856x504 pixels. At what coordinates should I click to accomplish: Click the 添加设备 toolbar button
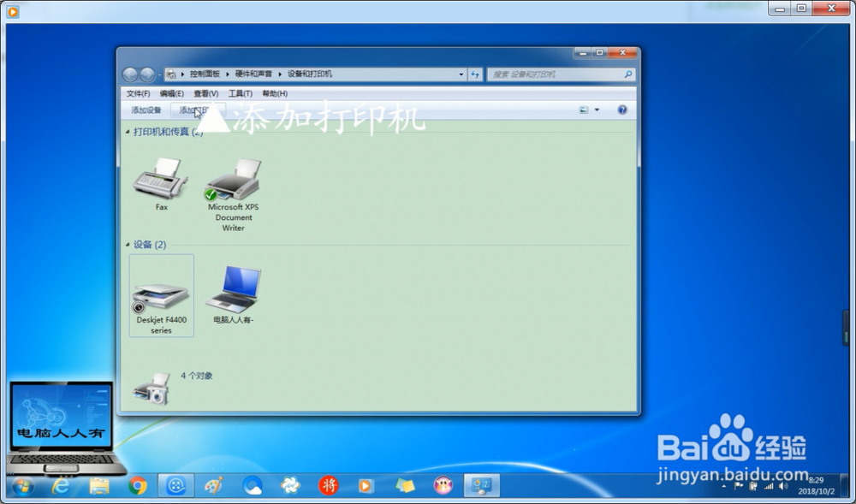tap(146, 110)
